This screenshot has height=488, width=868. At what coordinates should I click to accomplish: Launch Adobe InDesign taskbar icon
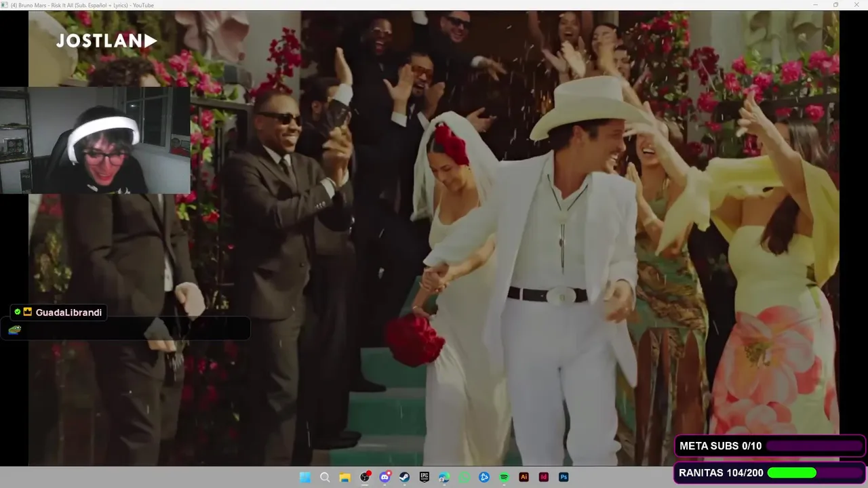click(543, 477)
